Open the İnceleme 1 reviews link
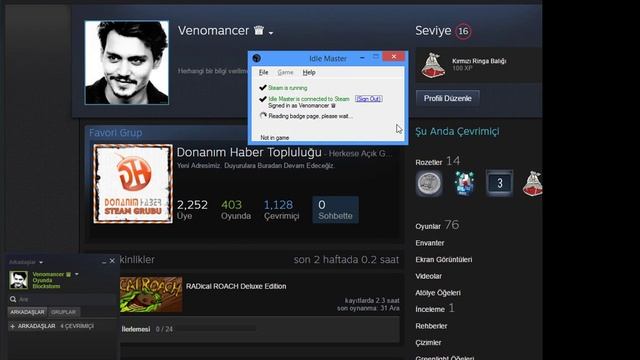 (x=435, y=309)
